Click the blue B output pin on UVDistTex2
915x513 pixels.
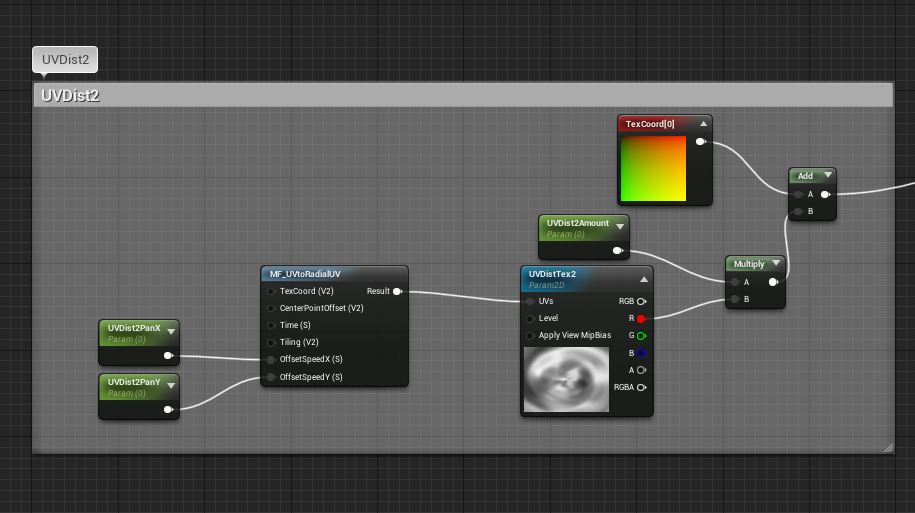point(641,353)
